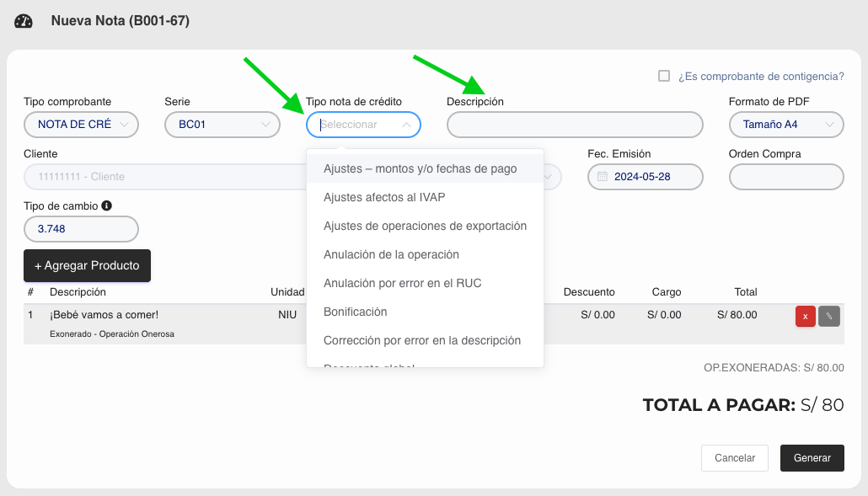Click the speedometer logo in the header
868x496 pixels.
(24, 19)
